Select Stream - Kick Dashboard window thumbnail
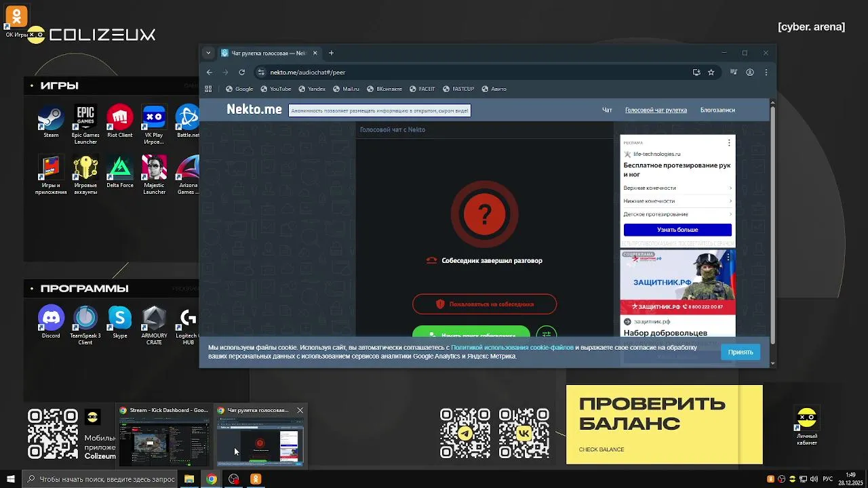The height and width of the screenshot is (488, 868). (x=164, y=437)
